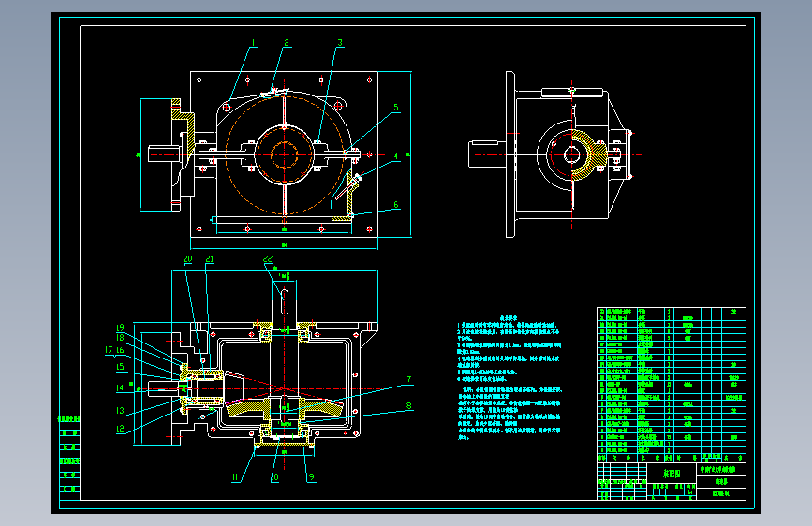Click part callout number 20
The height and width of the screenshot is (526, 812).
pos(187,259)
